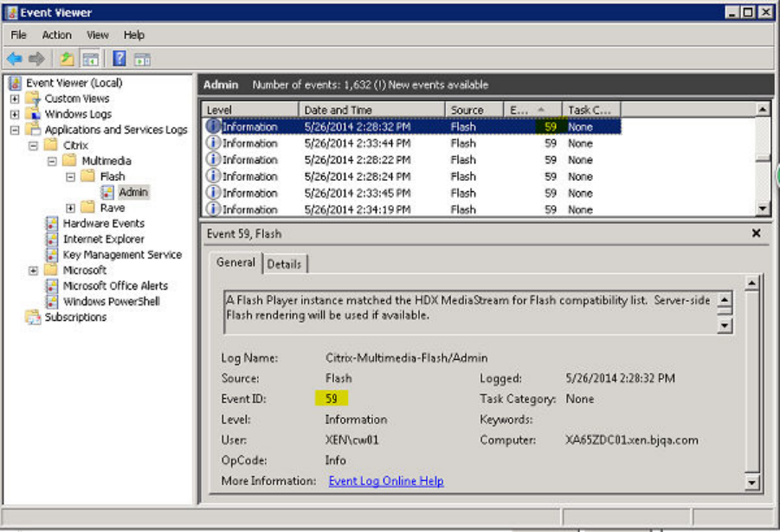Expand the Custom Views node
780x532 pixels.
(x=15, y=99)
